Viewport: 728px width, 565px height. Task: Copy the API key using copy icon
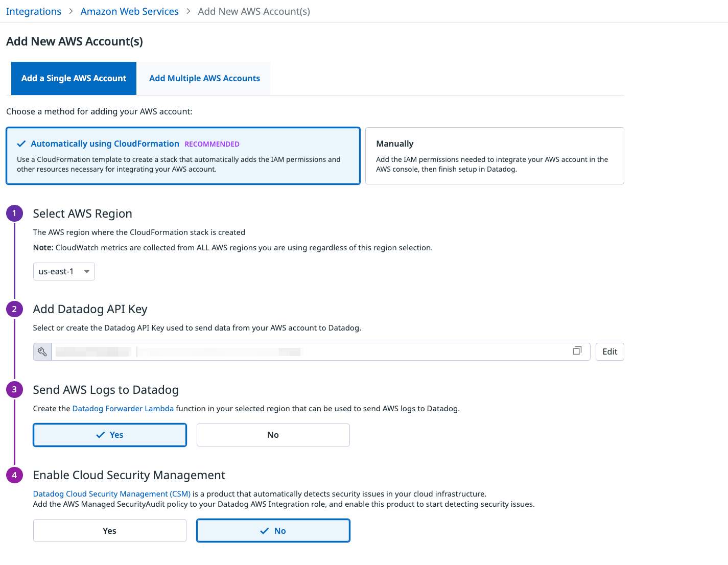(577, 351)
